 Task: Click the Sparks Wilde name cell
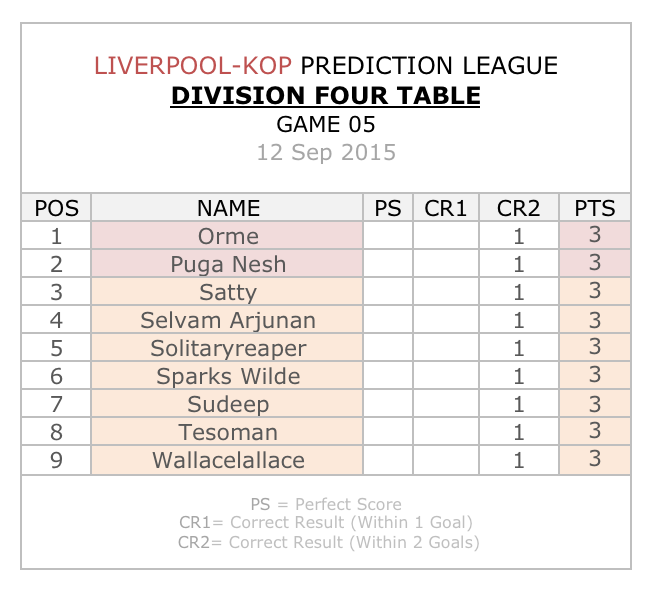[x=227, y=376]
